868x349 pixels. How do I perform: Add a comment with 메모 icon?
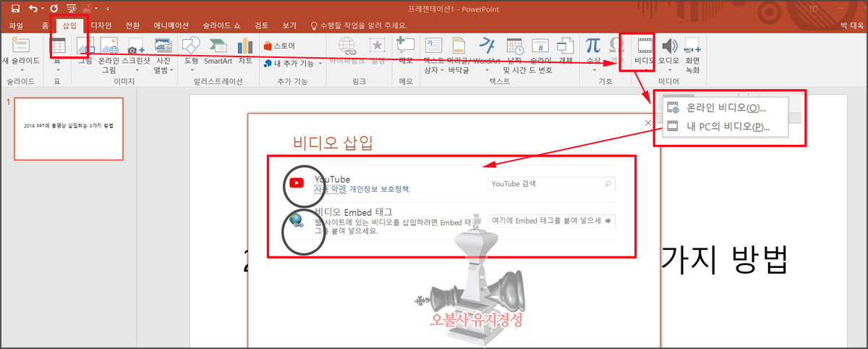click(x=405, y=46)
